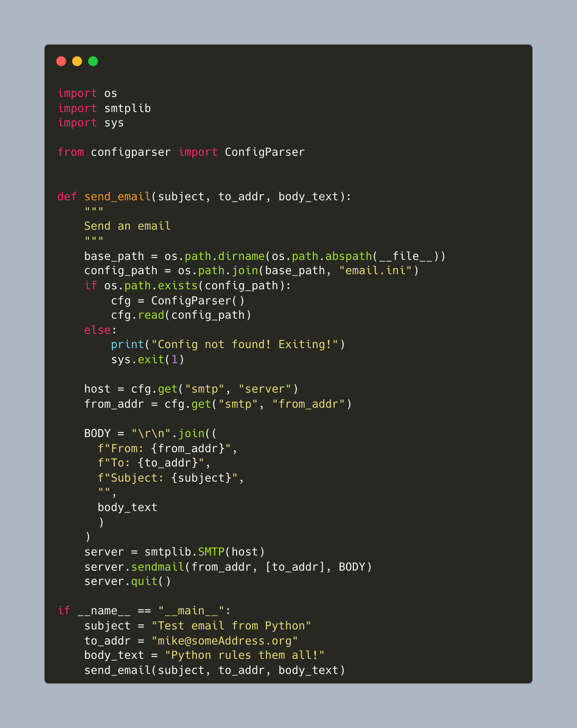The height and width of the screenshot is (728, 577).
Task: Click the sys.exit(1) call
Action: (147, 360)
